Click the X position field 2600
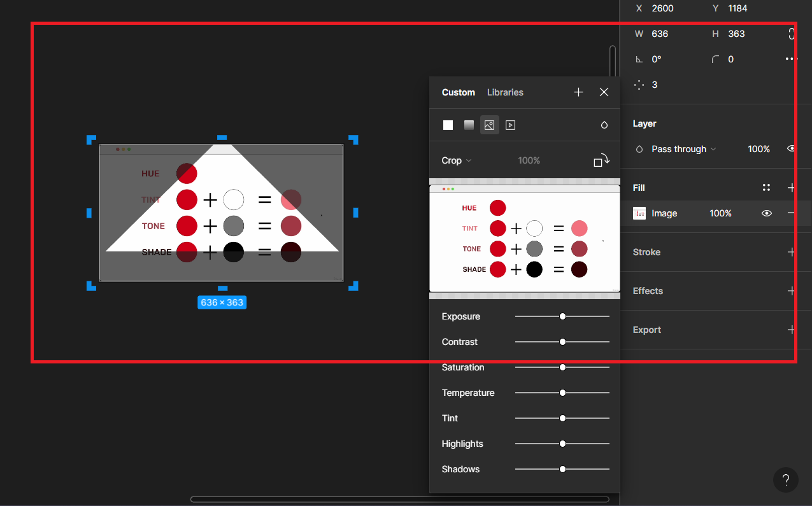 pos(662,8)
